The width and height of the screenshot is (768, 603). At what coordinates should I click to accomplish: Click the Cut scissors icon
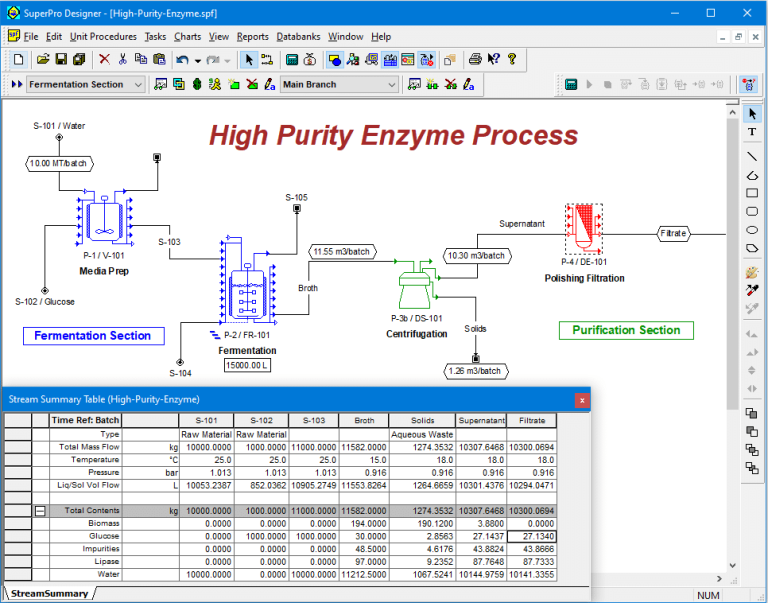[x=122, y=59]
